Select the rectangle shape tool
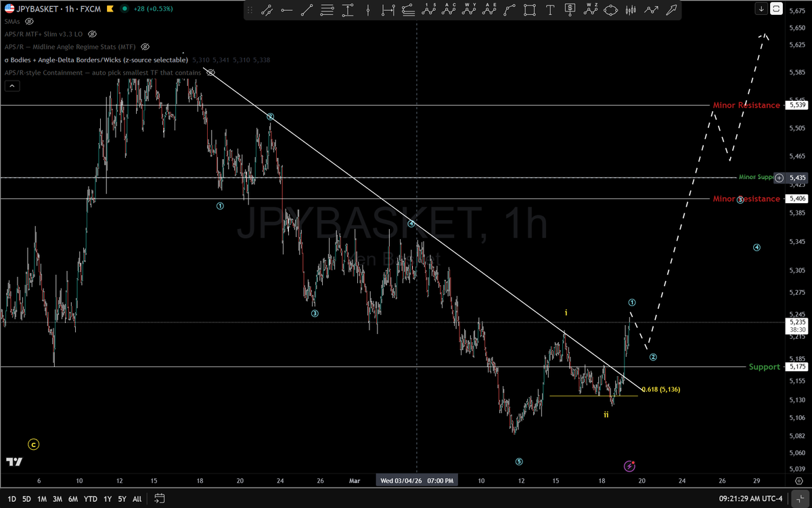Image resolution: width=812 pixels, height=508 pixels. pos(530,10)
